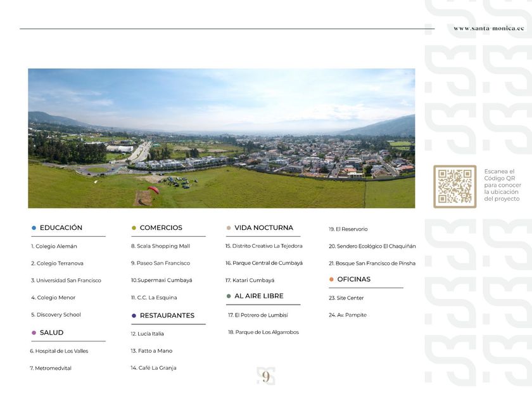Click the green dot beside AL AIRE LIBRE
Viewport: 532px width, 399px height.
[229, 296]
